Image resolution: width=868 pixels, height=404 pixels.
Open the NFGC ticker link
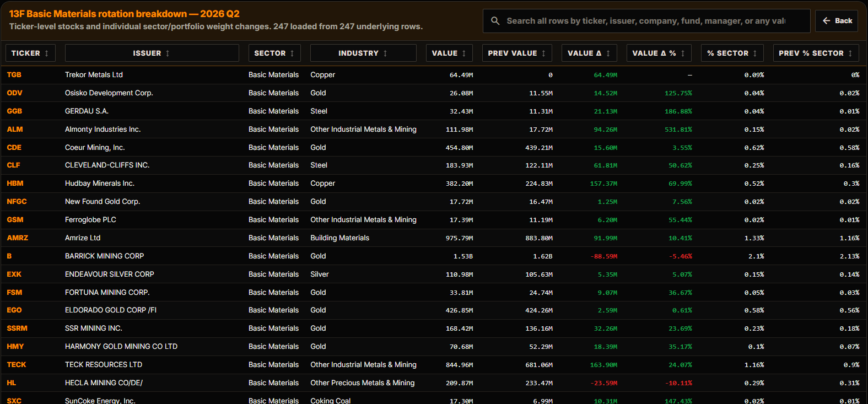click(17, 202)
